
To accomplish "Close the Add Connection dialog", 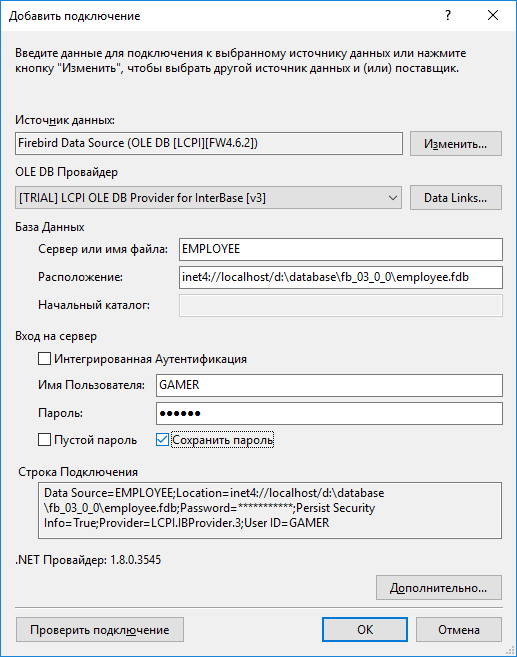I will click(493, 16).
